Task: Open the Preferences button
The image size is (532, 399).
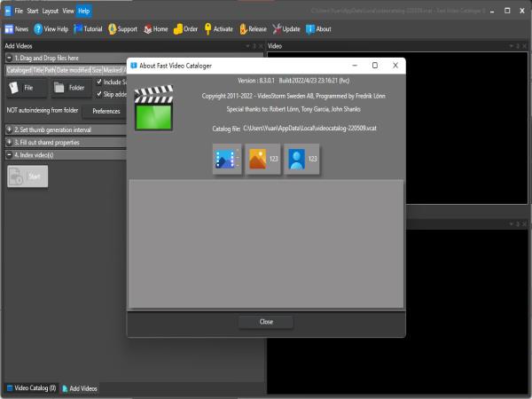Action: point(106,111)
